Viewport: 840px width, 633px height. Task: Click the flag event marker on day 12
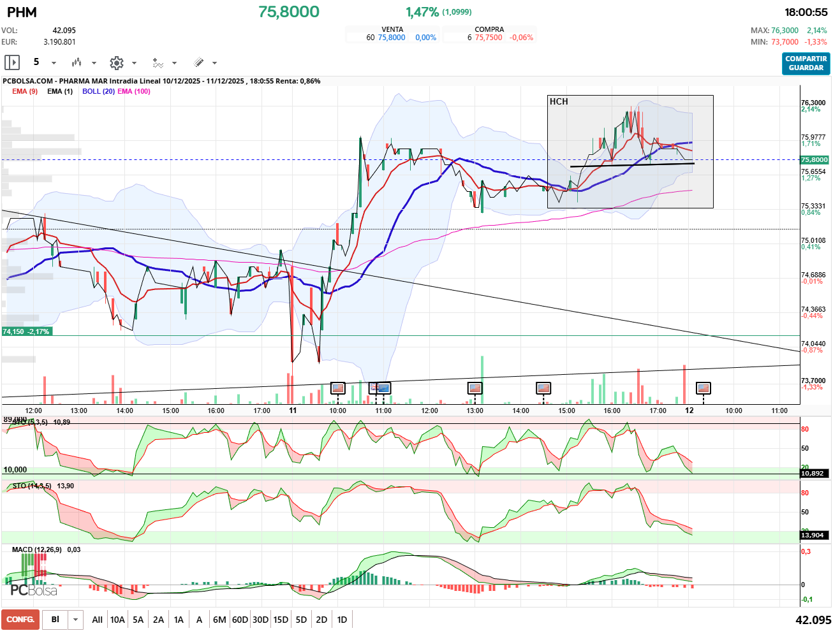(704, 388)
